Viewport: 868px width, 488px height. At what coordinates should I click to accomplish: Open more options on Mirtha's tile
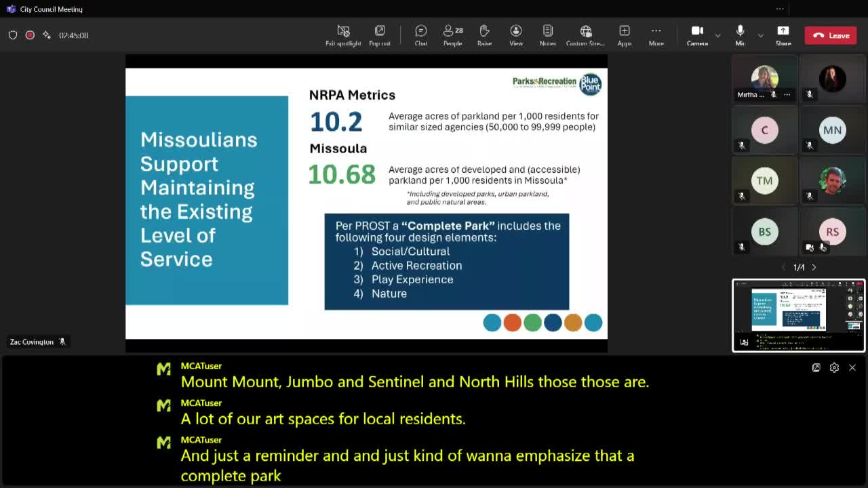[787, 95]
